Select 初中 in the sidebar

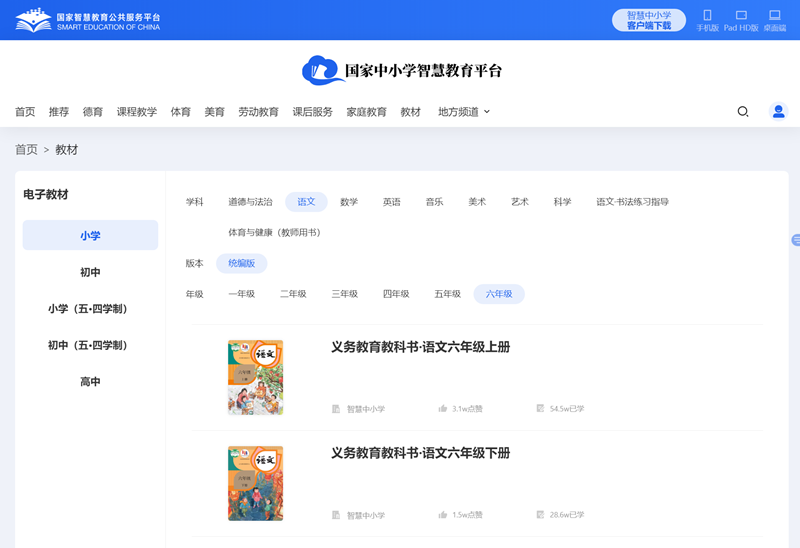click(x=90, y=272)
